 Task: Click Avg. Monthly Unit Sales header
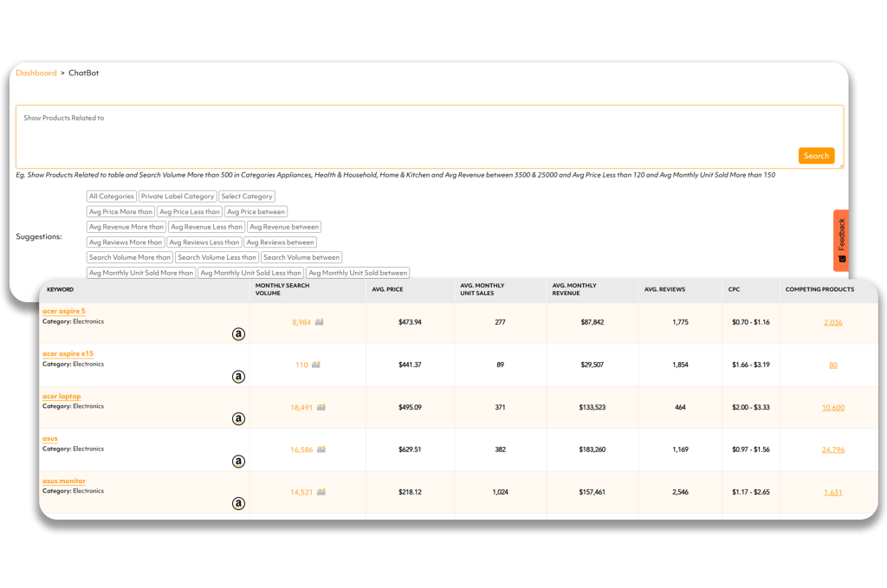482,289
